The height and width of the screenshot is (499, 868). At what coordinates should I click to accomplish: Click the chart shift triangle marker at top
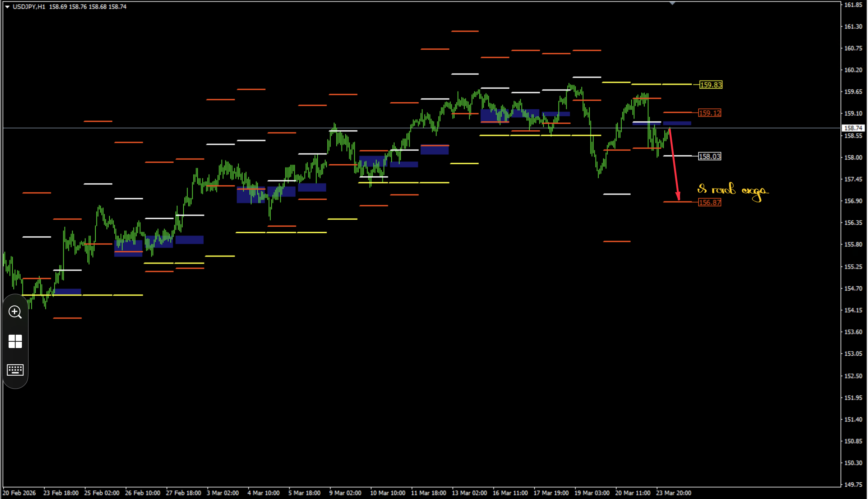[x=672, y=3]
